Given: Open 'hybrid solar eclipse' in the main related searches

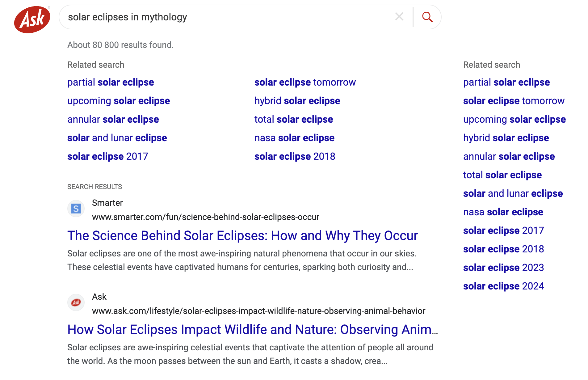Looking at the screenshot, I should [x=297, y=101].
